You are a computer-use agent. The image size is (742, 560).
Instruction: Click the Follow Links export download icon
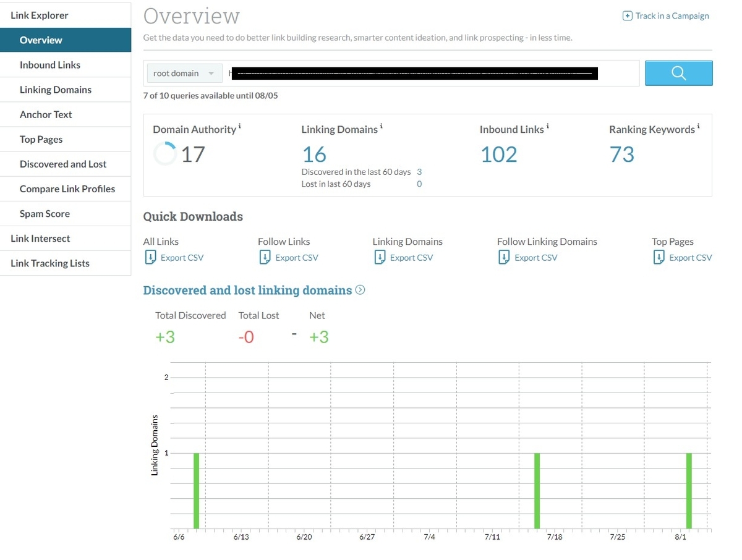click(x=265, y=257)
